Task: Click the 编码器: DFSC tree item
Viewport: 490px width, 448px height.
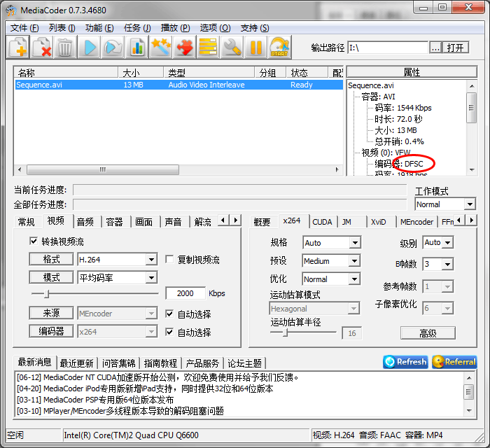Action: tap(399, 164)
